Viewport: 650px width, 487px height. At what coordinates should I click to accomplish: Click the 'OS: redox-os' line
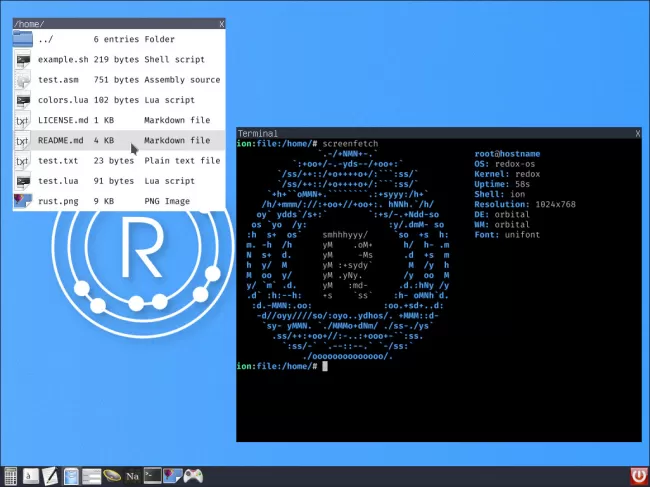[505, 164]
